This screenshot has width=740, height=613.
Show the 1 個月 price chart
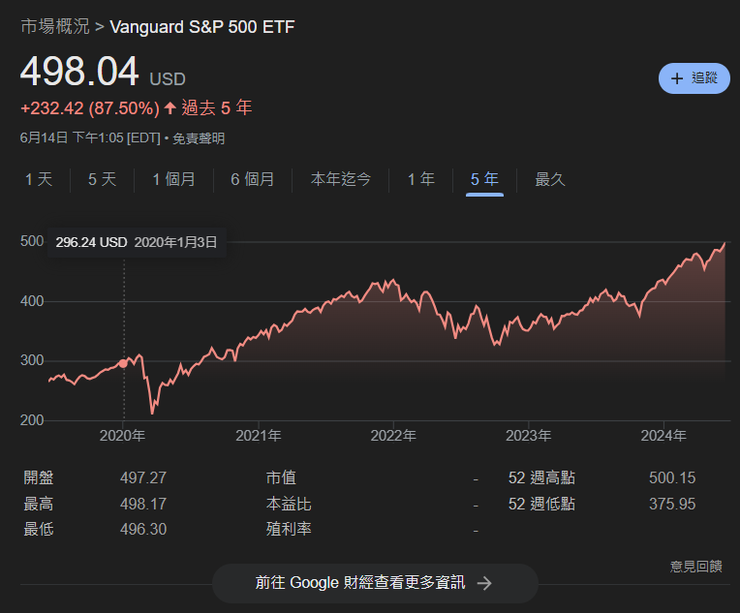[x=174, y=179]
